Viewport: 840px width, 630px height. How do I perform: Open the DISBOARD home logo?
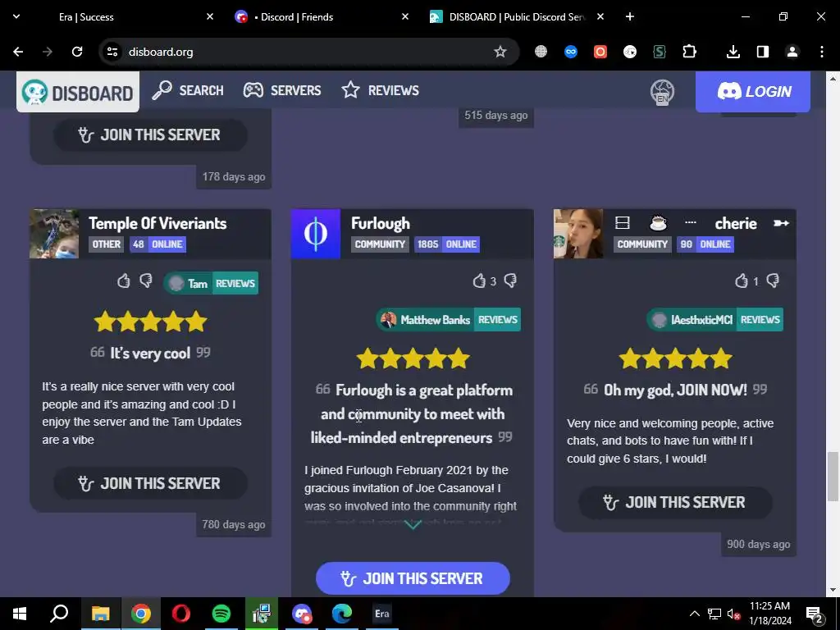click(x=78, y=92)
